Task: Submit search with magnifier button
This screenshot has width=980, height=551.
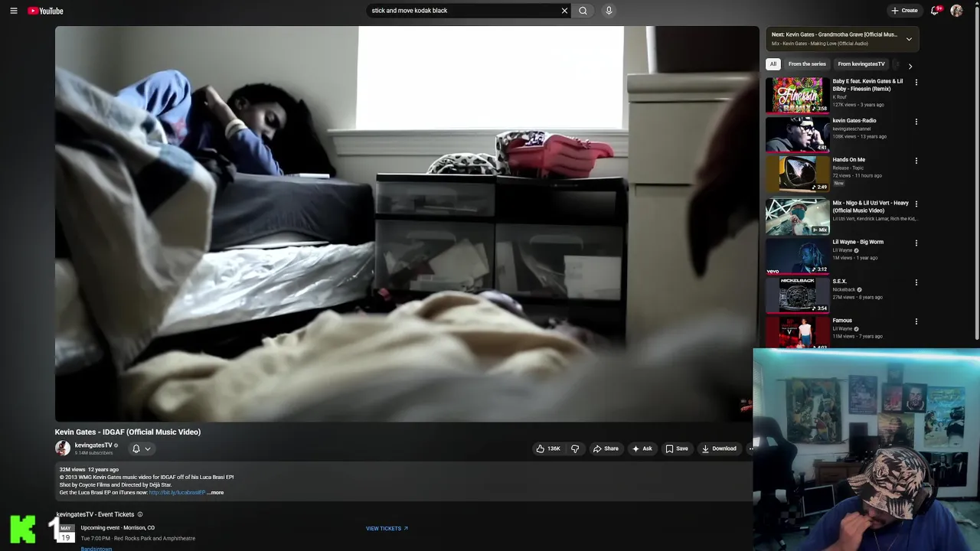Action: [x=583, y=11]
